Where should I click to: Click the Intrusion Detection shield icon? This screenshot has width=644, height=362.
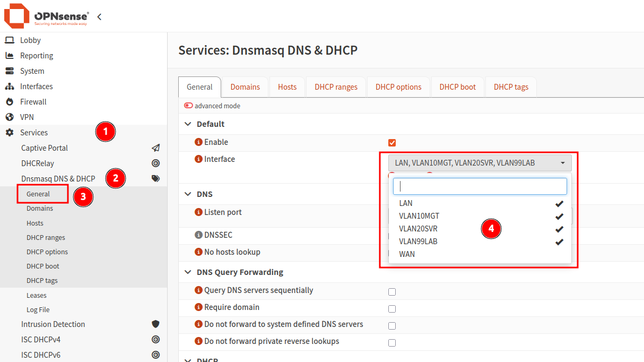pyautogui.click(x=155, y=324)
